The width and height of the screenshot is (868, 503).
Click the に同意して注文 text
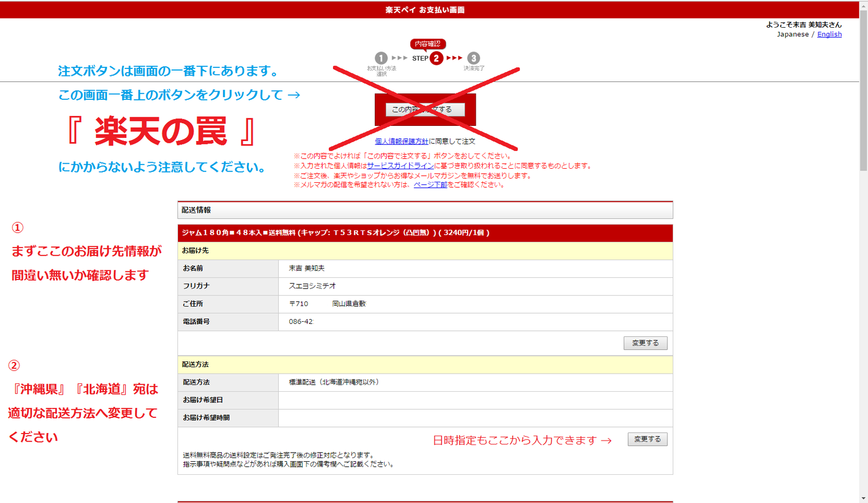point(452,141)
